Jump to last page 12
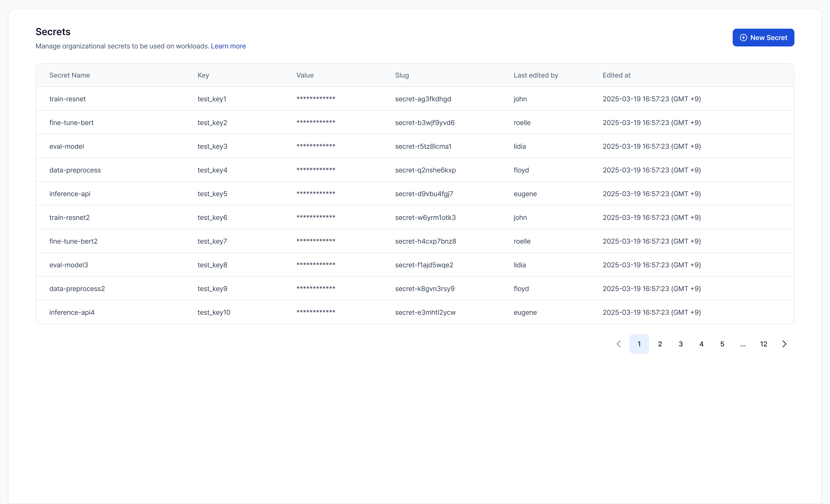Viewport: 830px width, 504px height. point(763,344)
